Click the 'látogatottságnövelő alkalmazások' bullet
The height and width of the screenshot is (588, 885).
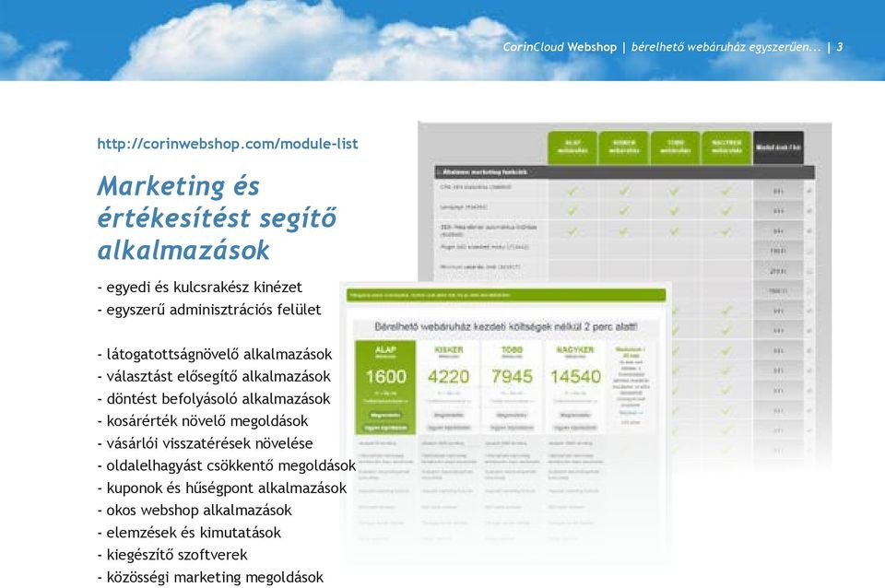[x=215, y=355]
